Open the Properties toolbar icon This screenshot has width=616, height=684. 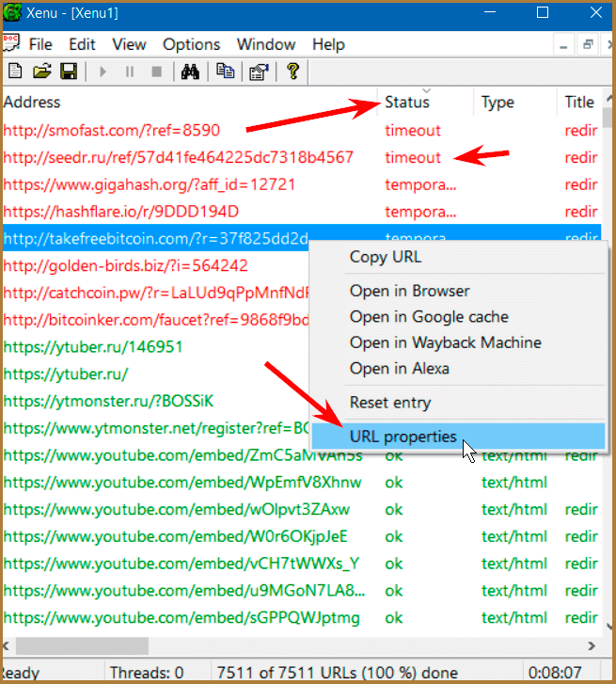(x=259, y=72)
